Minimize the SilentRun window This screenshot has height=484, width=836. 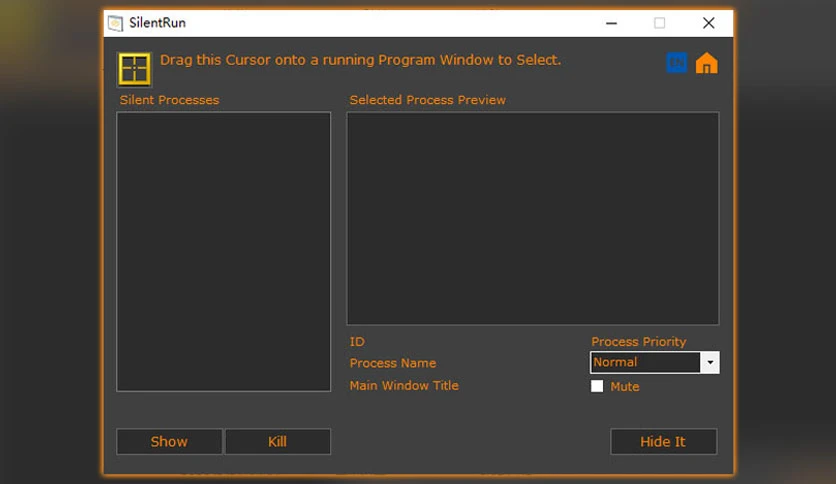click(611, 23)
